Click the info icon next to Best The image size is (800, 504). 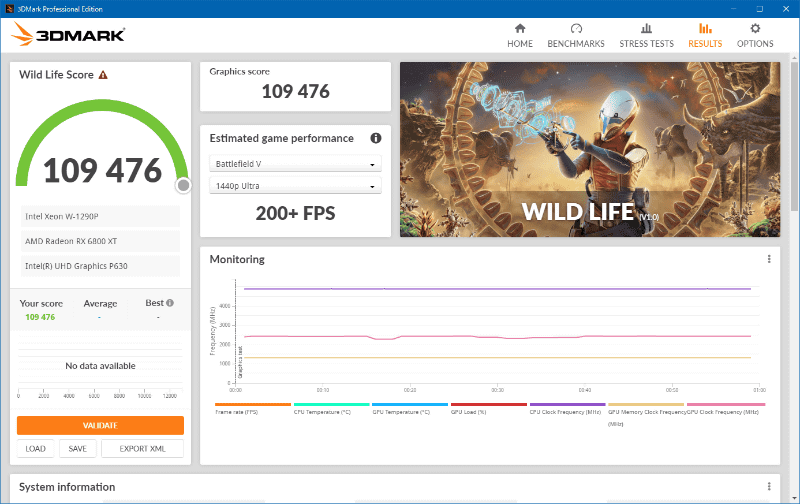[170, 303]
